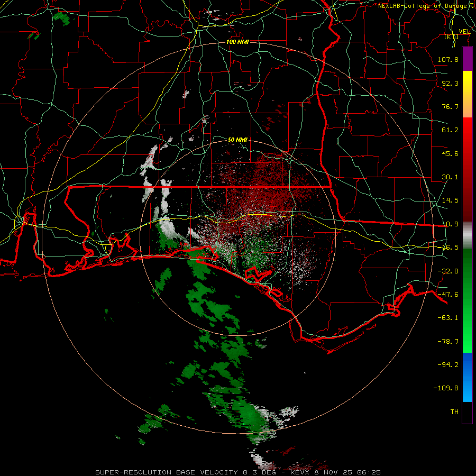The image size is (476, 476).
Task: Click the 45.6 velocity scale value
Action: (x=450, y=153)
